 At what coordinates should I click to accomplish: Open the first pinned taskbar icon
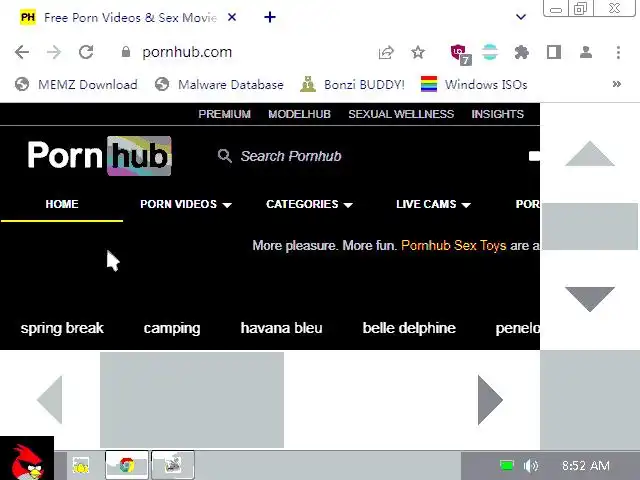(x=81, y=465)
